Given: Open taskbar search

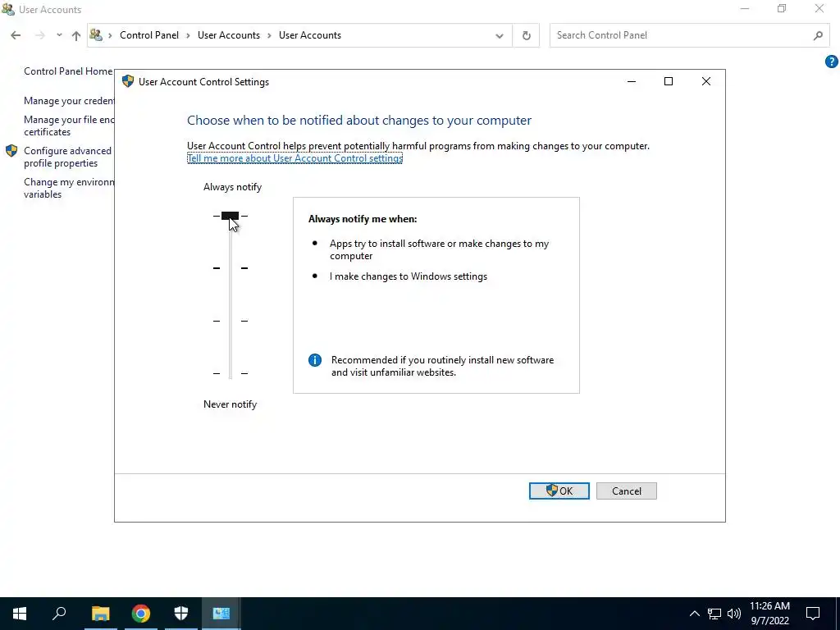Looking at the screenshot, I should point(59,614).
